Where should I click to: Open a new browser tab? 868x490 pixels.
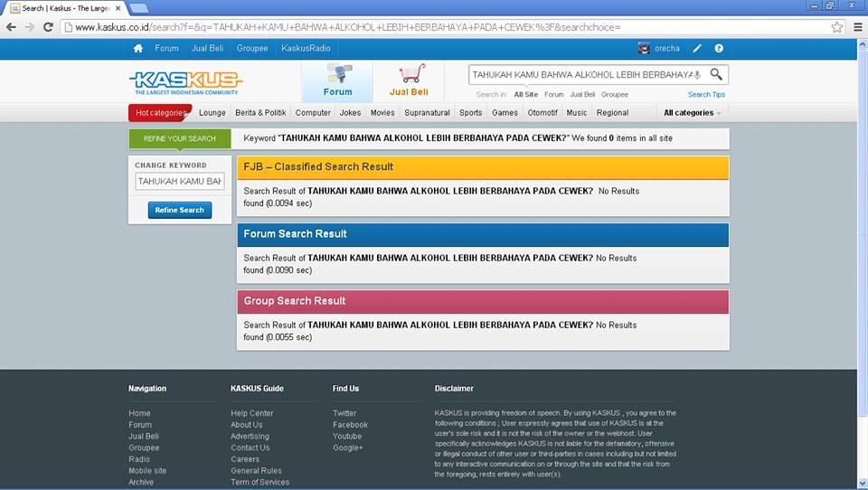(x=138, y=8)
